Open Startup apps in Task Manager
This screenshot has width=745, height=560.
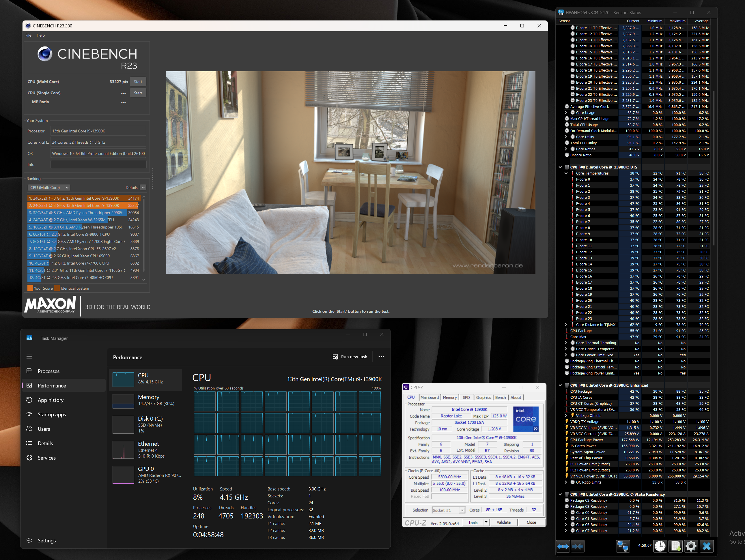[x=64, y=415]
